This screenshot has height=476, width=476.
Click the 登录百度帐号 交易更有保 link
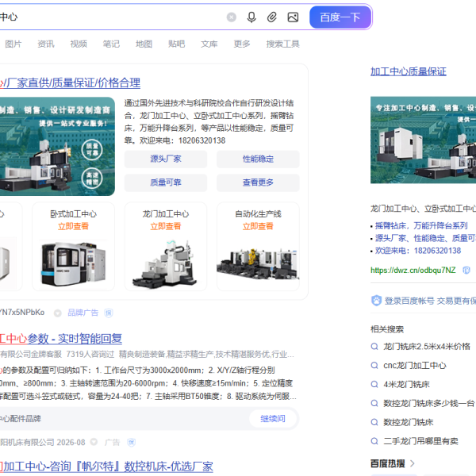point(430,301)
